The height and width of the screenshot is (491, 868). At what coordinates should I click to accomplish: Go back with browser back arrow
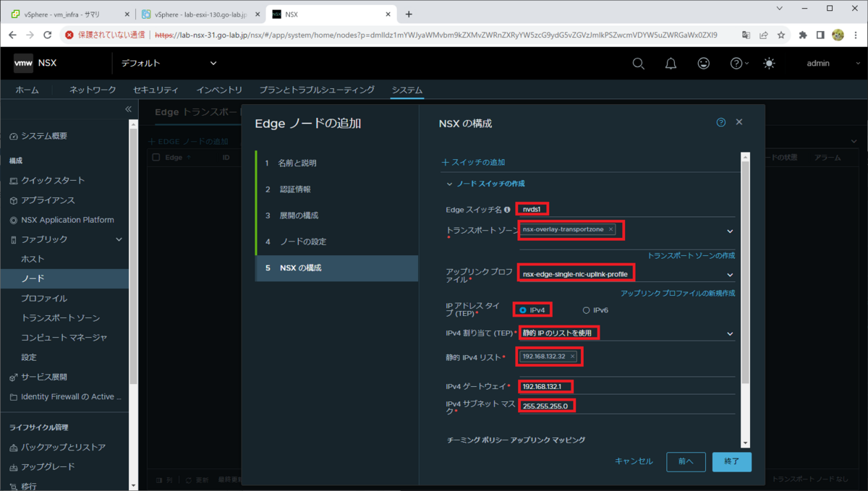[x=12, y=35]
